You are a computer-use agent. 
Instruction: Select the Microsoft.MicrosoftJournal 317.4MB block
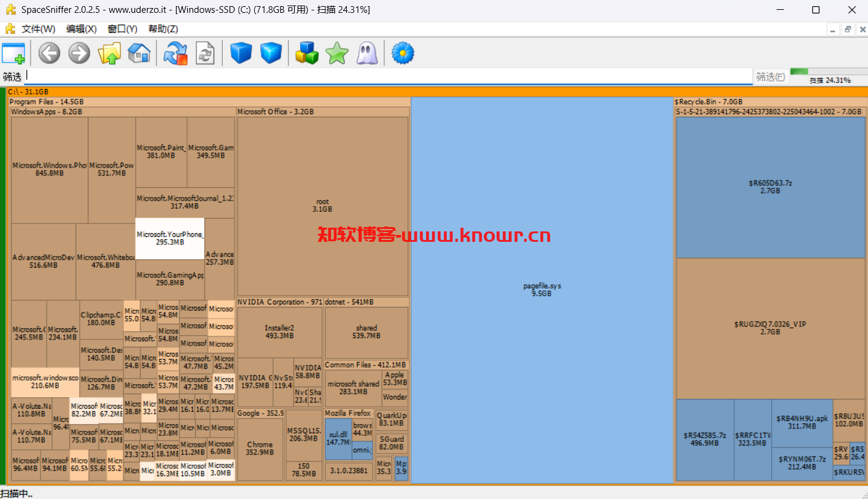tap(185, 203)
